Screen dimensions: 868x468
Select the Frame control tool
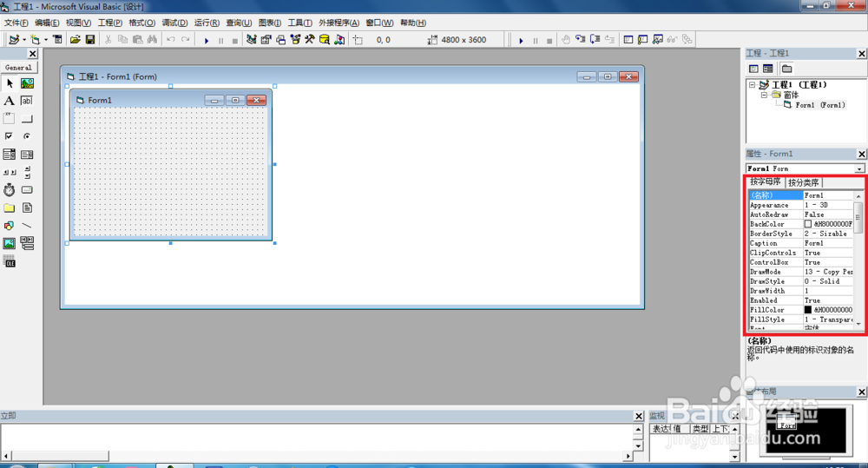point(10,119)
